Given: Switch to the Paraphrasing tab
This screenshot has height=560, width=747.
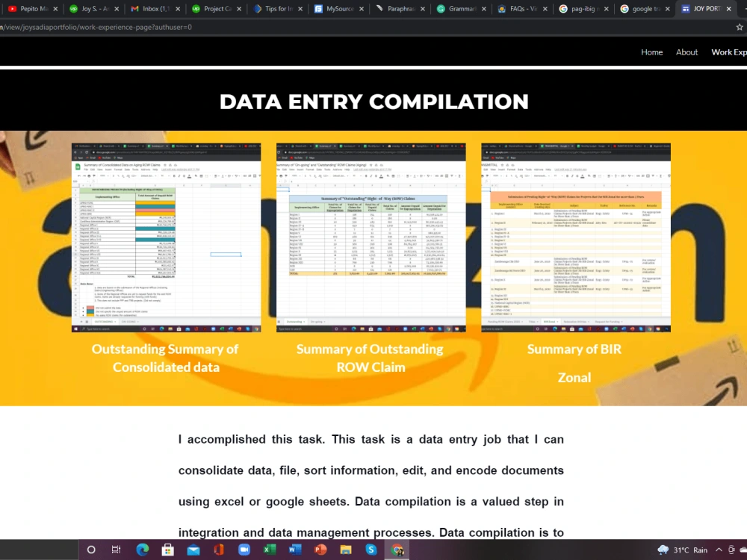Looking at the screenshot, I should (x=396, y=8).
